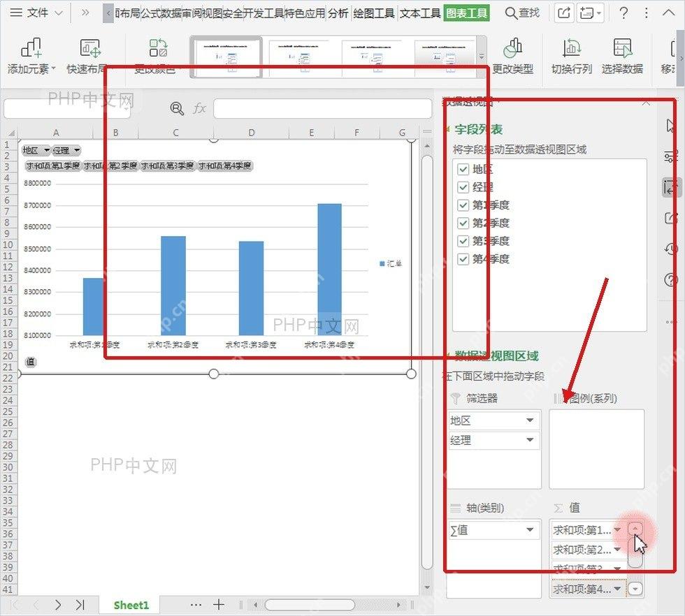
Task: Open the 选择数据 select data tool
Action: (622, 56)
